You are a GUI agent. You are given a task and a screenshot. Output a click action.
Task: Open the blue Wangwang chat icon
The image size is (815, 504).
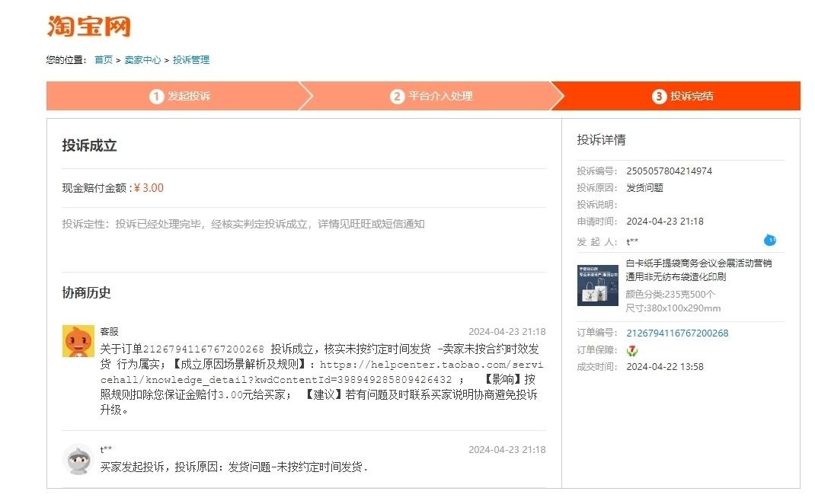pyautogui.click(x=770, y=240)
